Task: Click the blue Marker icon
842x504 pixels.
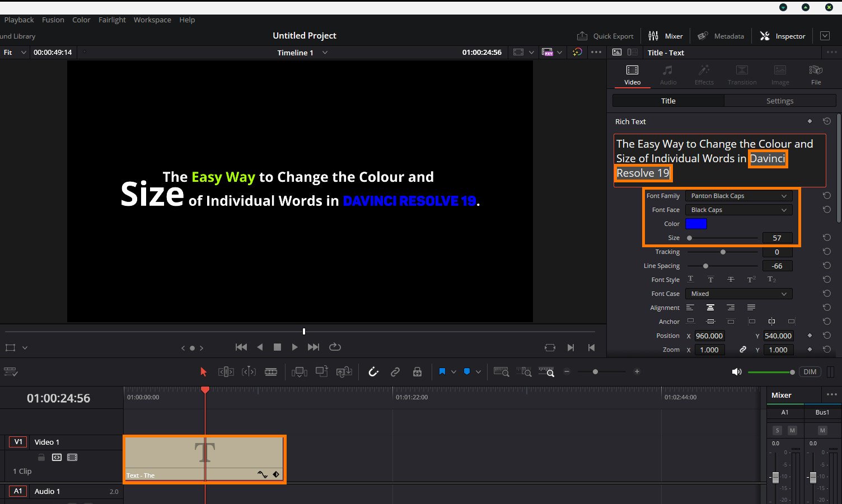Action: coord(467,371)
